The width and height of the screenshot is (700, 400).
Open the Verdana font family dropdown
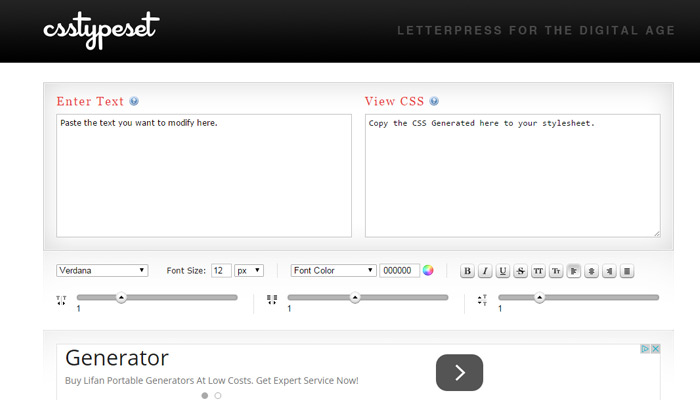(x=102, y=271)
